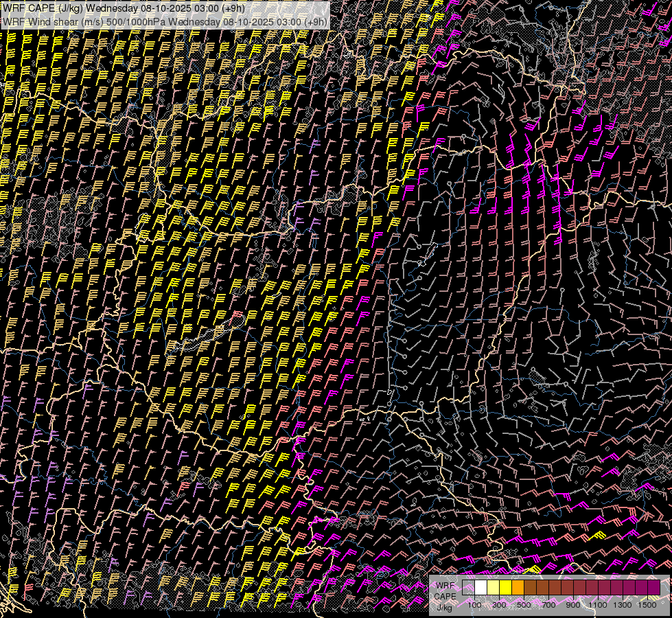Click the swatch right of the 700 tick
This screenshot has height=618, width=672.
pyautogui.click(x=555, y=588)
